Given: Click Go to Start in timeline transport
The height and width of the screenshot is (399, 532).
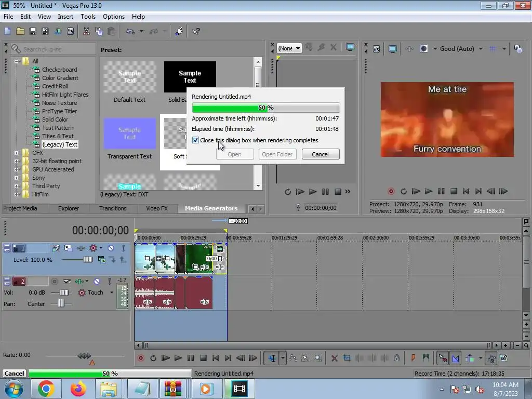Looking at the screenshot, I should pos(216,358).
